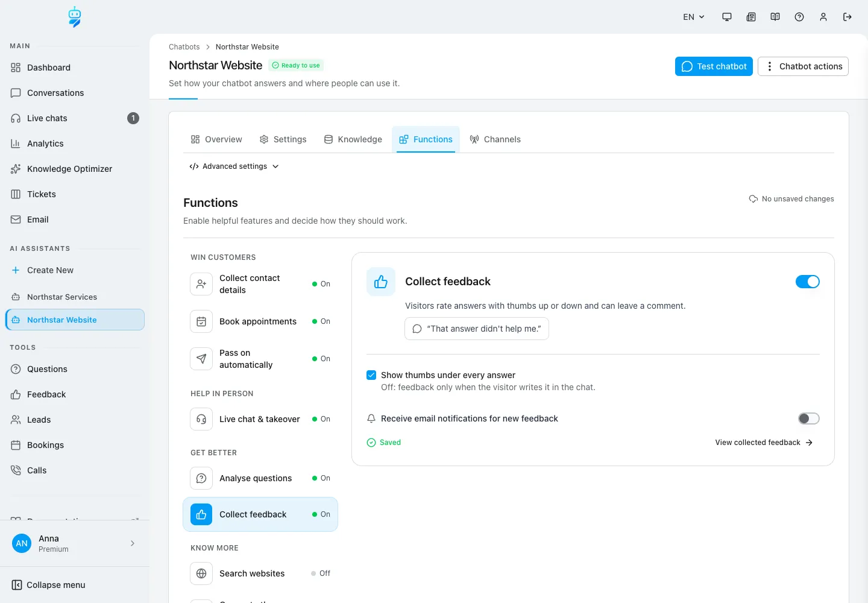
Task: Switch to the Knowledge tab
Action: point(353,139)
